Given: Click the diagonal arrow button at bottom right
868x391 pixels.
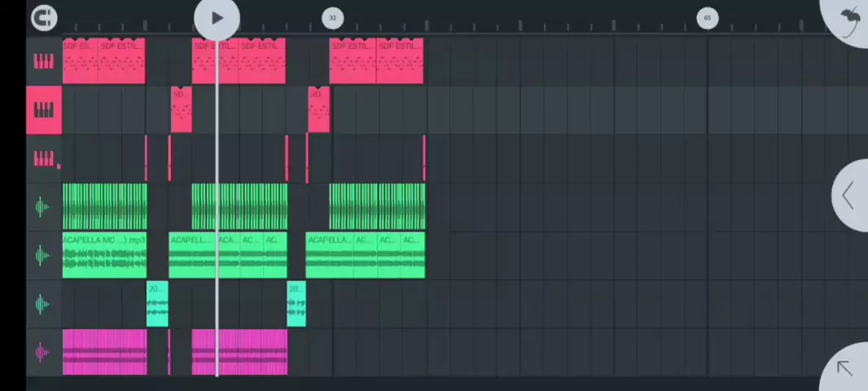Looking at the screenshot, I should pos(845,369).
